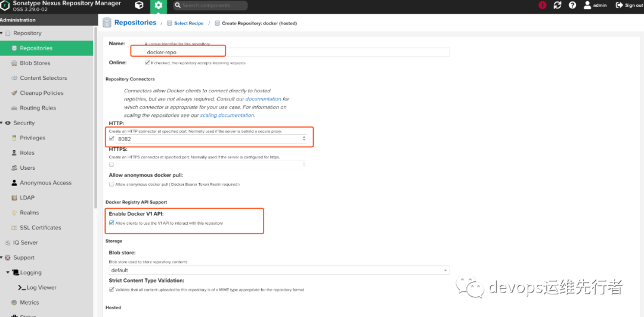The image size is (644, 317).
Task: Click the red system alert icon
Action: [542, 5]
